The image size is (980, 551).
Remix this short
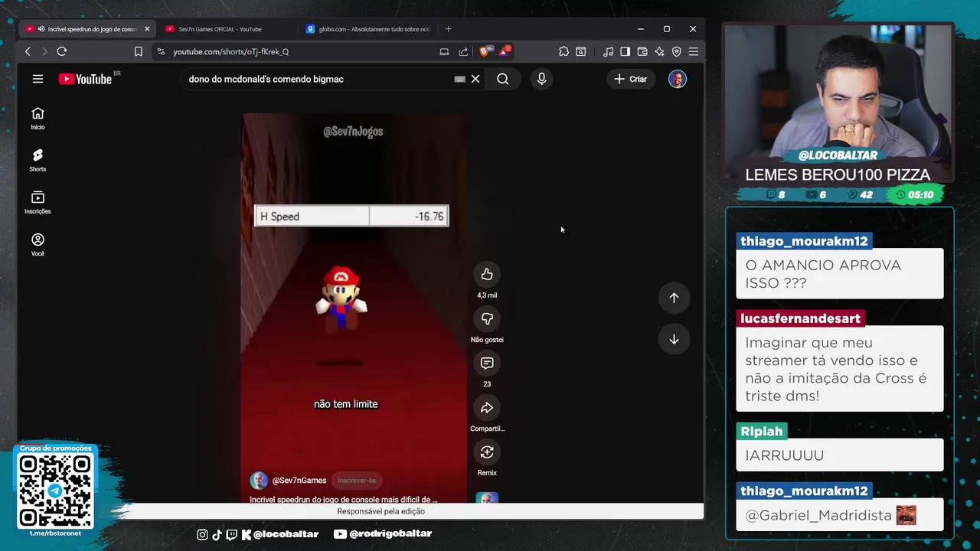(487, 452)
